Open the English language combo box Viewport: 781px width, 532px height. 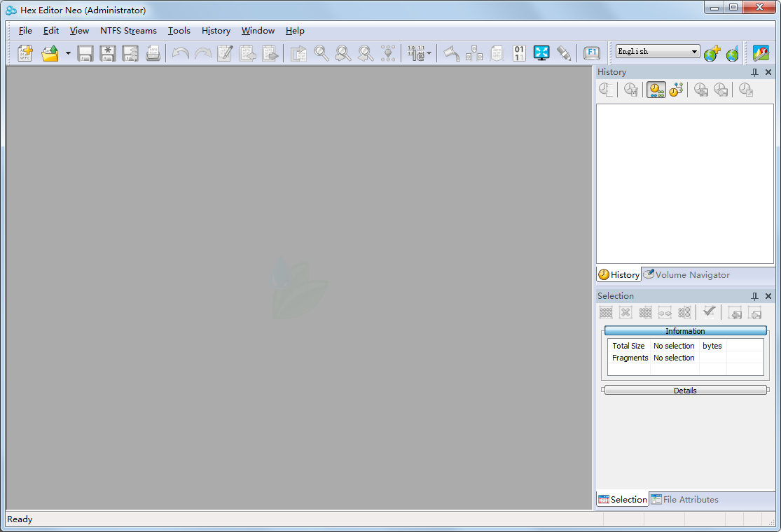tap(658, 51)
